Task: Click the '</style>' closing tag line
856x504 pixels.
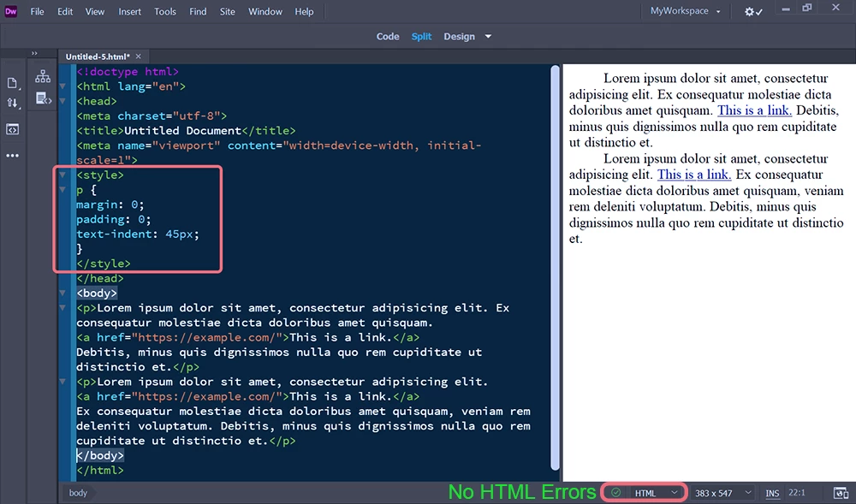Action: click(104, 264)
